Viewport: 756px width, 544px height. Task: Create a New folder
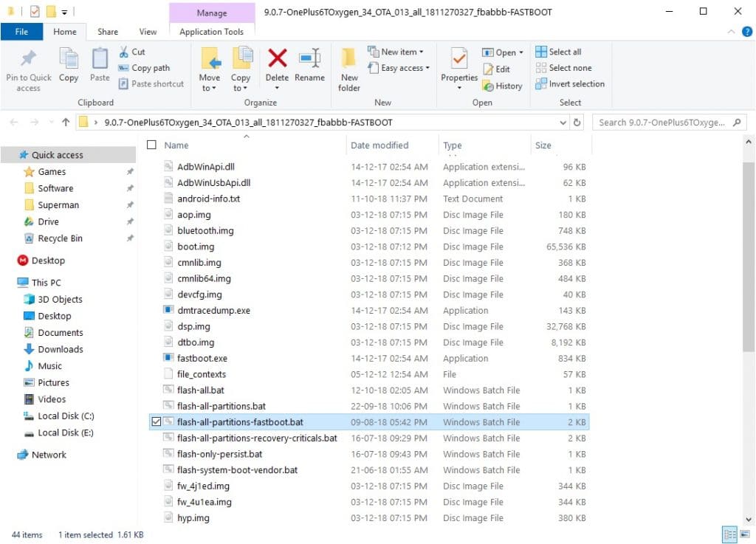(x=349, y=70)
